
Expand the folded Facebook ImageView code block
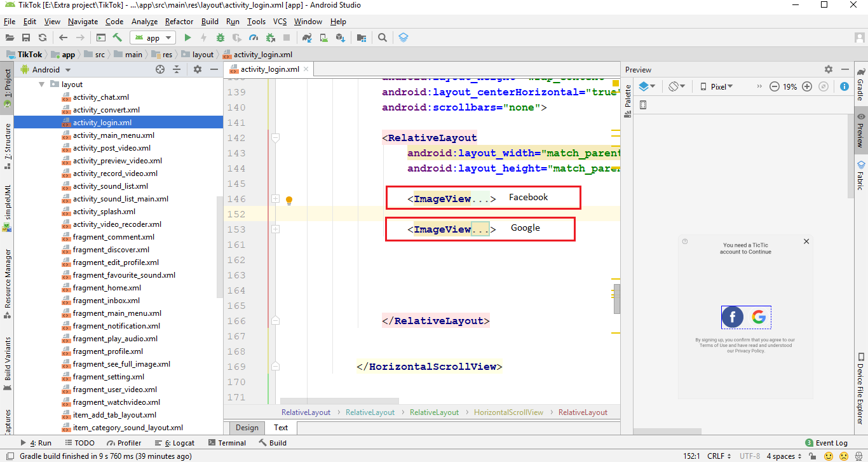pyautogui.click(x=275, y=199)
